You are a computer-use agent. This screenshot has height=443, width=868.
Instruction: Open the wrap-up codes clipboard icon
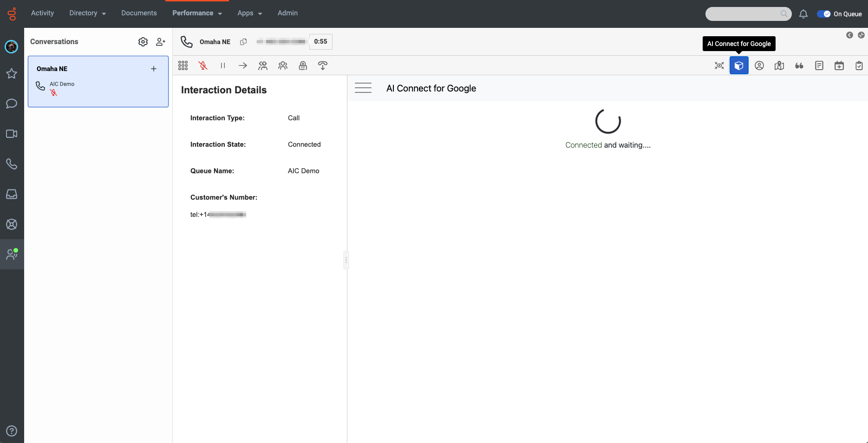pyautogui.click(x=859, y=65)
